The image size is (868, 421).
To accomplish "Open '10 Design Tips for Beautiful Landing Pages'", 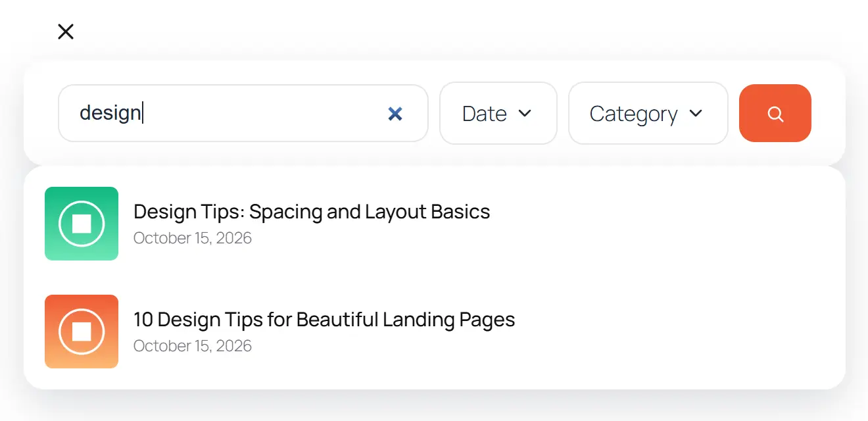I will pyautogui.click(x=324, y=320).
